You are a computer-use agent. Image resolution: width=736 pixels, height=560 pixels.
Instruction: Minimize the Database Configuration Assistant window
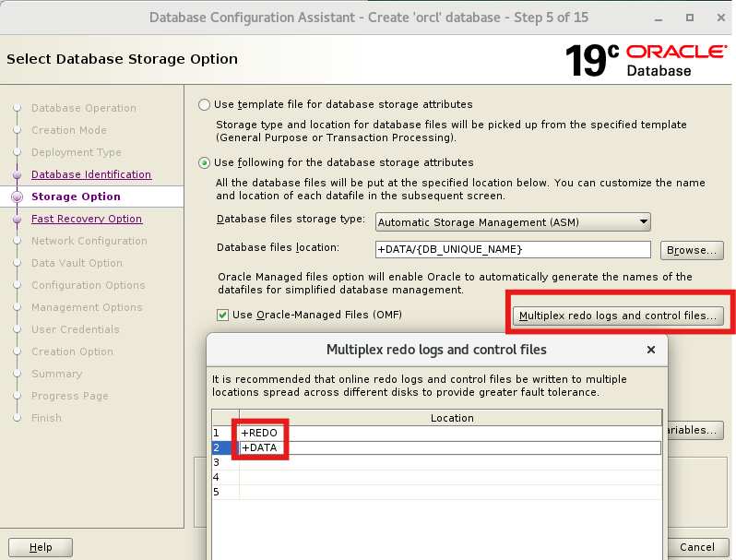[x=659, y=18]
